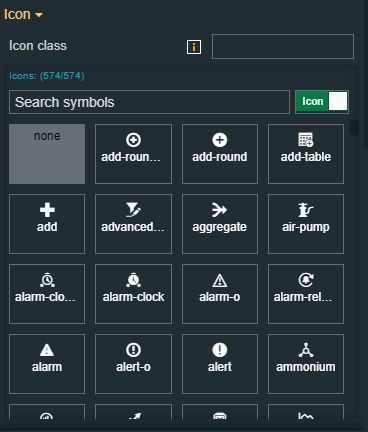Click the Icon class label
368x432 pixels.
(38, 46)
